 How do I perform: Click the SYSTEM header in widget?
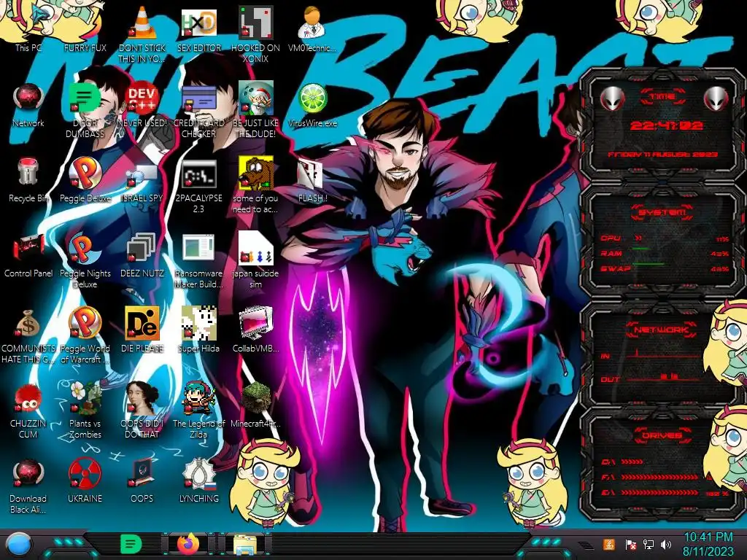661,211
